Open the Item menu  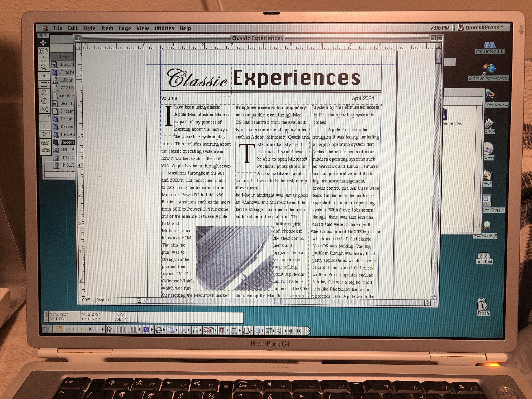pyautogui.click(x=107, y=28)
